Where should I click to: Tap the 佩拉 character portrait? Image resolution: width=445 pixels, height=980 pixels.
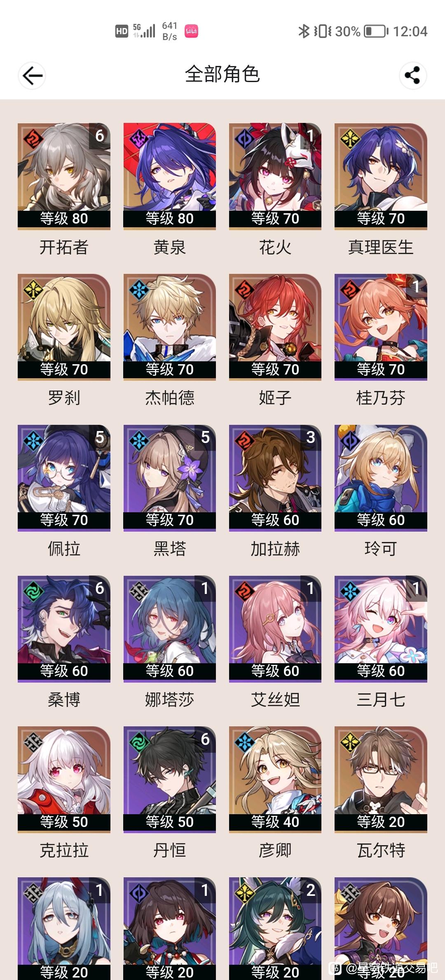point(64,478)
